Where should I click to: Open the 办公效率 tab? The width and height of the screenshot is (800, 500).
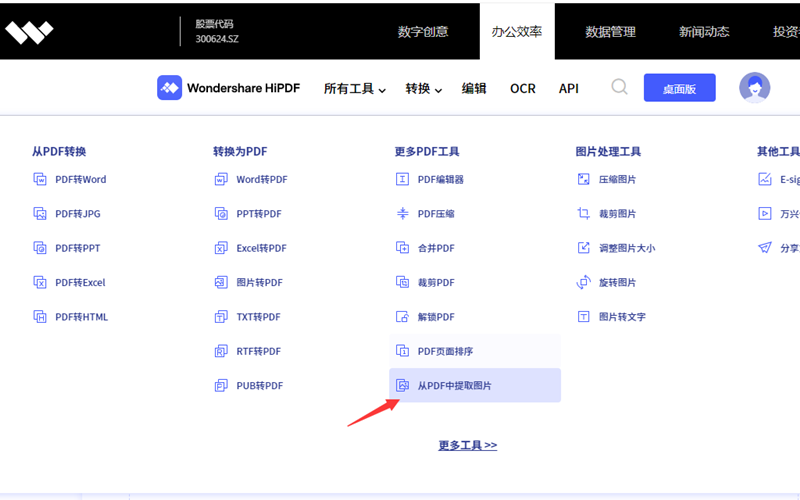pyautogui.click(x=516, y=32)
